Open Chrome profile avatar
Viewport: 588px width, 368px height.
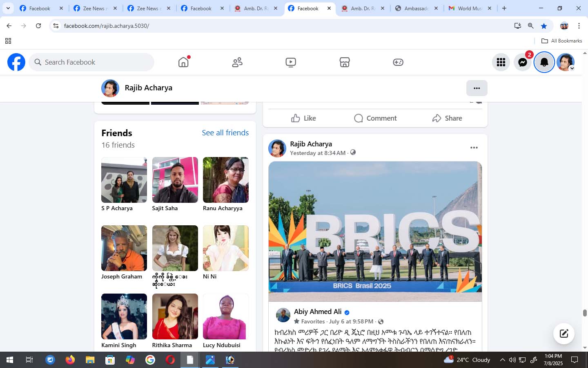pyautogui.click(x=564, y=26)
